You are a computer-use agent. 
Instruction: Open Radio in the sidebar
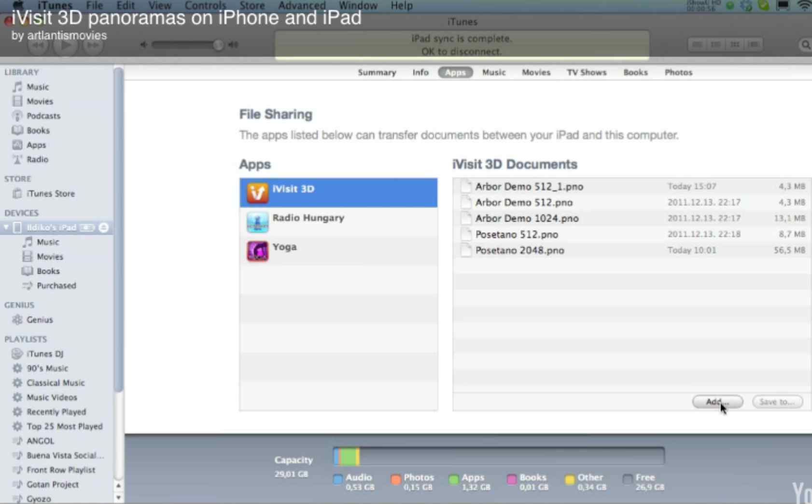(x=37, y=159)
